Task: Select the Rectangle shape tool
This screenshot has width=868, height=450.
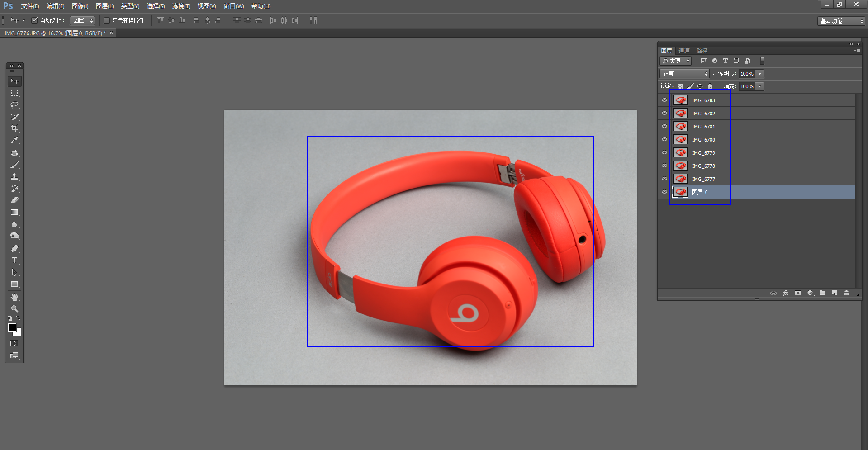Action: click(x=14, y=284)
